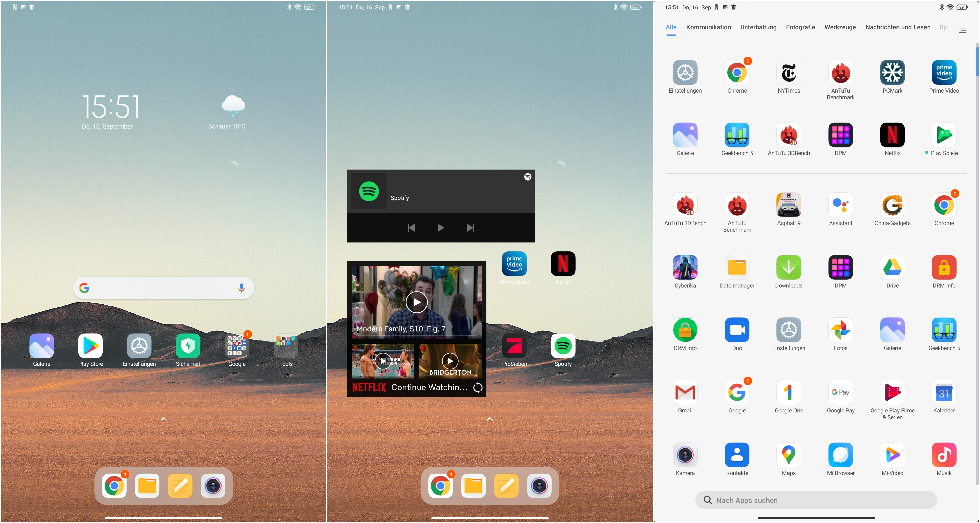Open NYTimes app in the app drawer
The height and width of the screenshot is (523, 980).
pyautogui.click(x=789, y=72)
